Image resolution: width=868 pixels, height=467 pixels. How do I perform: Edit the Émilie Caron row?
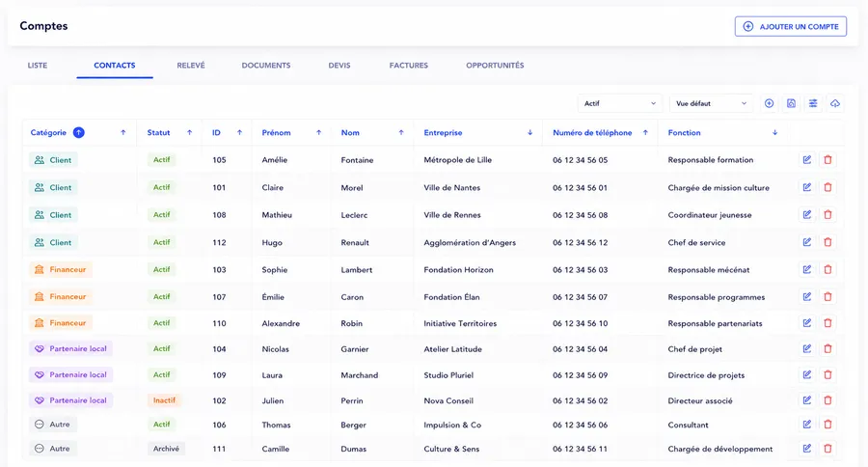tap(807, 296)
